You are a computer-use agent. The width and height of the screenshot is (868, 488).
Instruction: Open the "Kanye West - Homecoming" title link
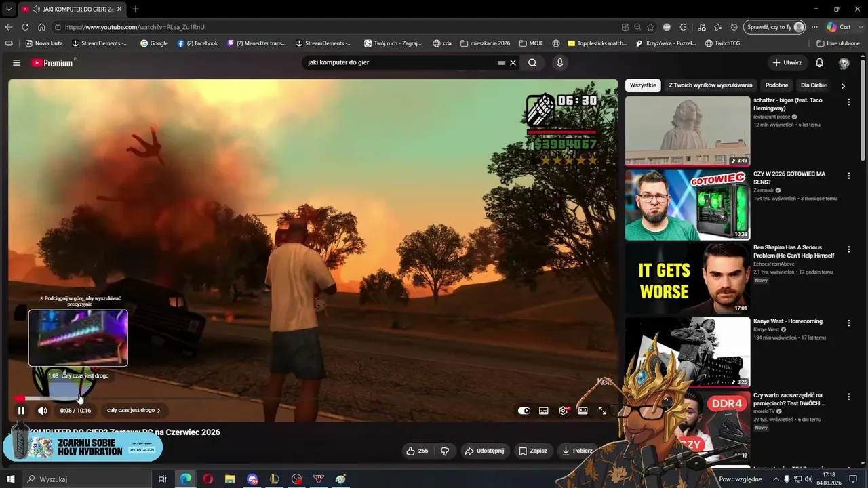(788, 321)
